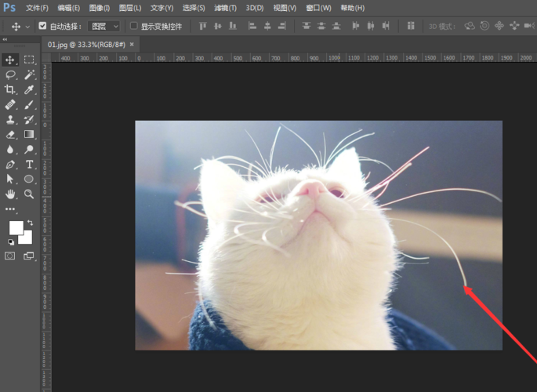
Task: Select the Path Selection tool
Action: coord(10,179)
